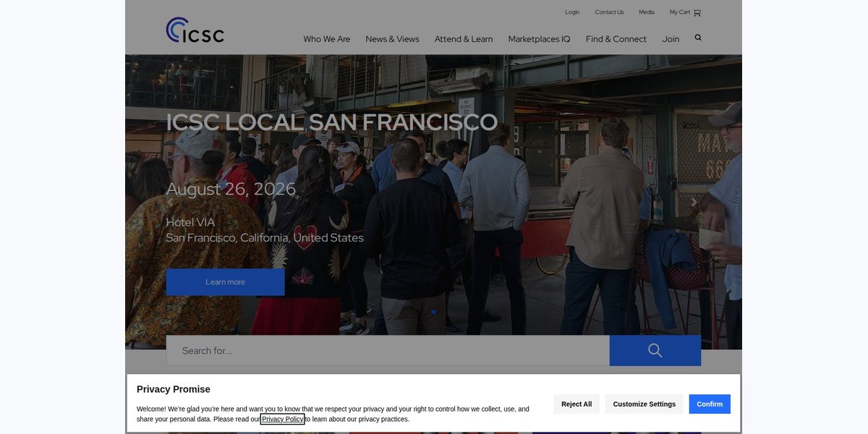Click the ICSC LOCAL SAN FRANCISCO heading

tap(332, 122)
